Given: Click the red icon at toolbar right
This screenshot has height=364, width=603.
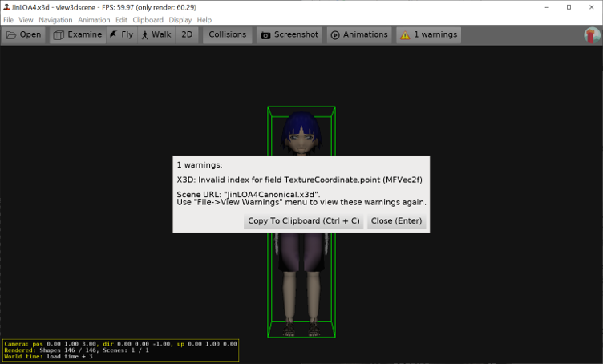Looking at the screenshot, I should (x=592, y=35).
